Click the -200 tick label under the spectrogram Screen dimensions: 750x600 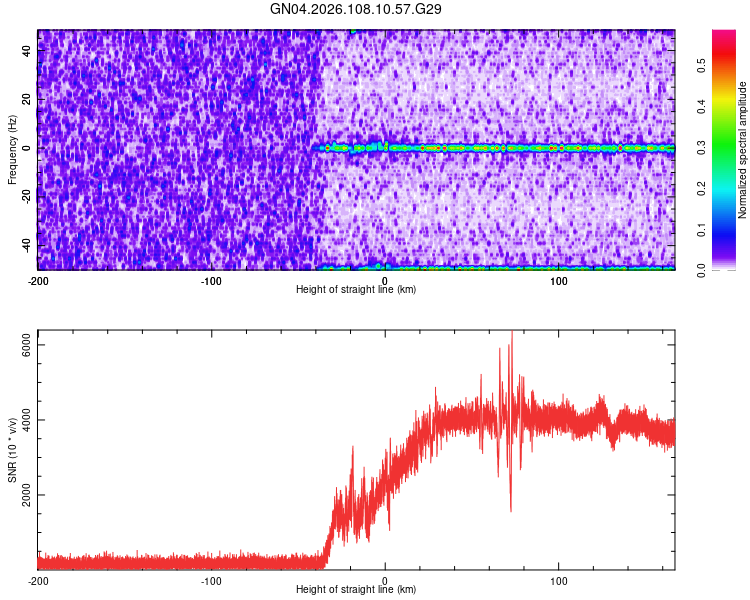click(38, 281)
